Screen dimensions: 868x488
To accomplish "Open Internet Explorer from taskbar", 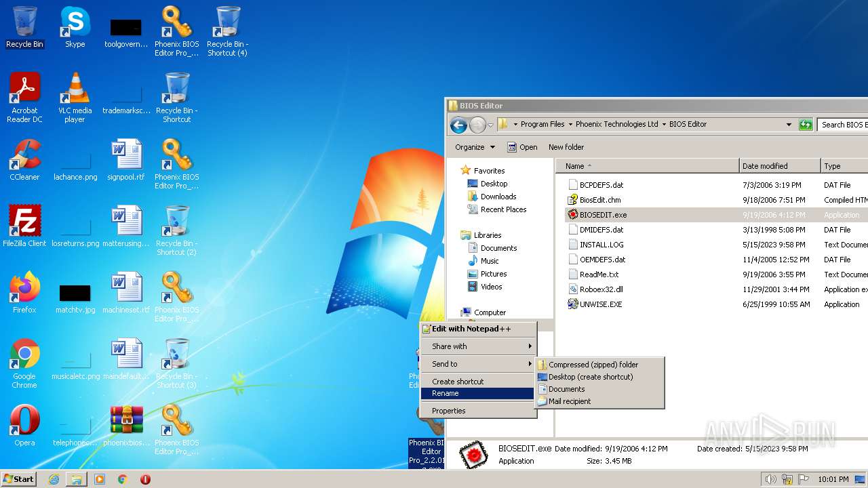I will pos(54,479).
